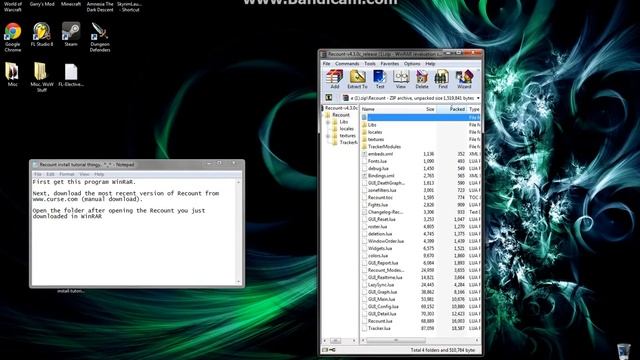Click the Delete toolbar icon in WinRAR

pos(422,79)
